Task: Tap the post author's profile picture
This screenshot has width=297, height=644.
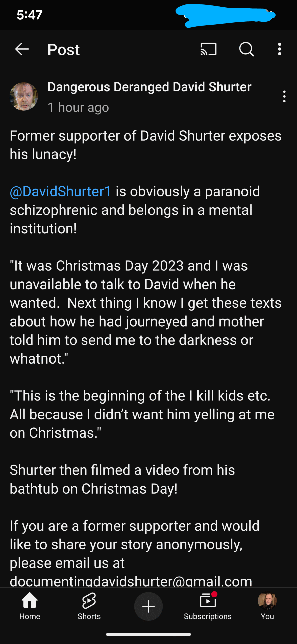Action: pos(24,96)
